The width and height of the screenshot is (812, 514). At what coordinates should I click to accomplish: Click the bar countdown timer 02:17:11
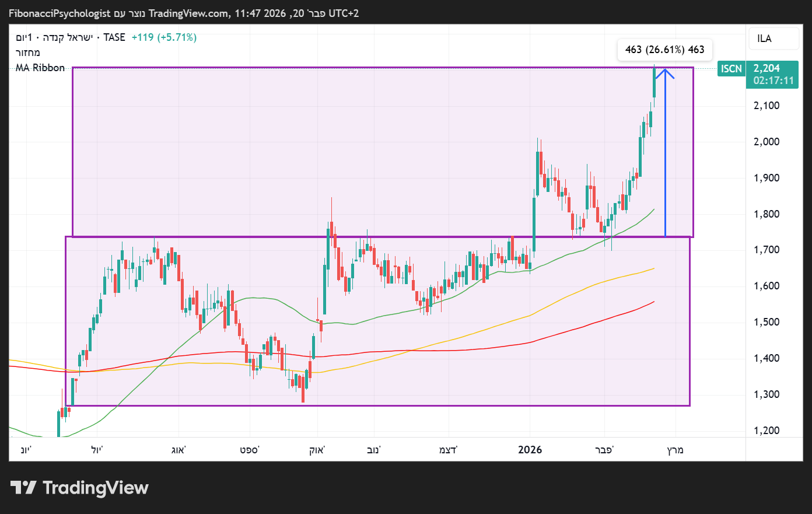[x=773, y=81]
